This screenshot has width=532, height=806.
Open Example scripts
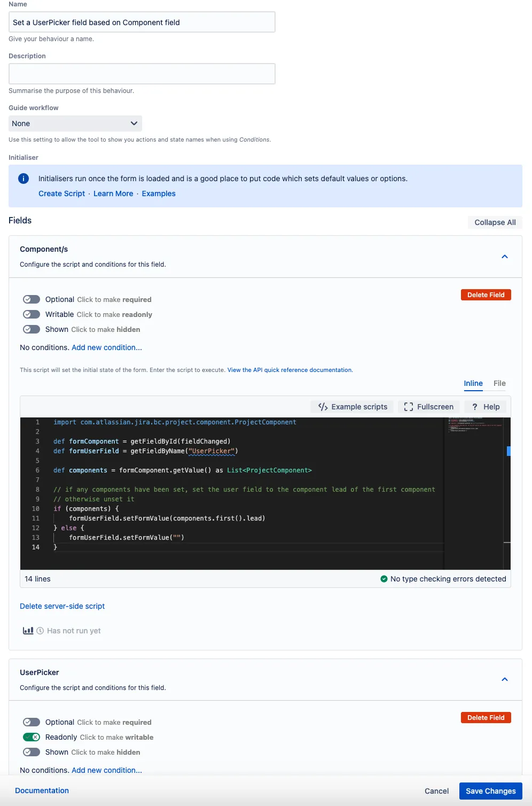(353, 407)
